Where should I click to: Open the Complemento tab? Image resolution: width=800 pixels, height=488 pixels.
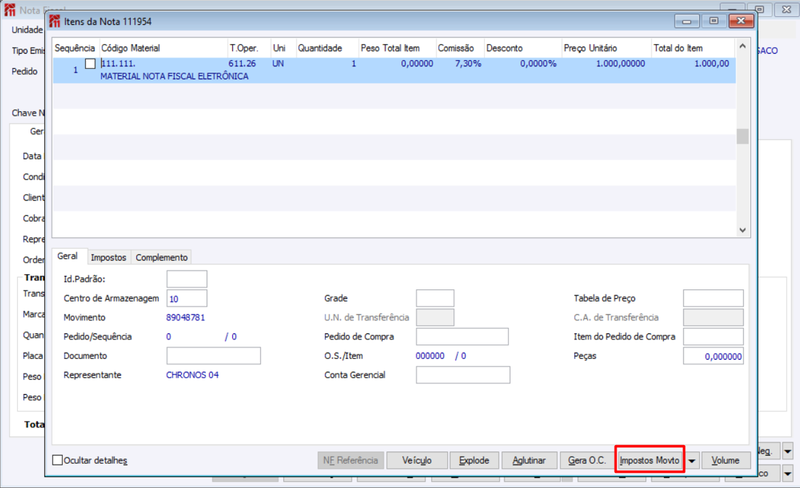161,258
